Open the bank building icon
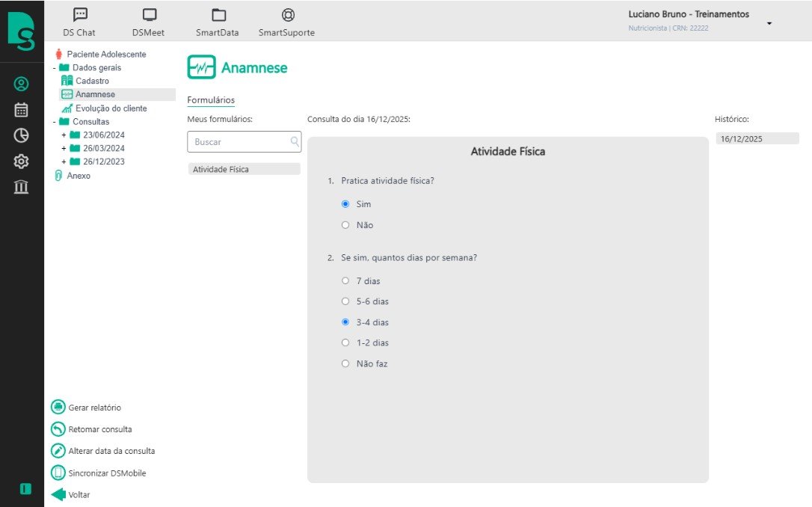Screen dimensions: 812x507 click(21, 186)
